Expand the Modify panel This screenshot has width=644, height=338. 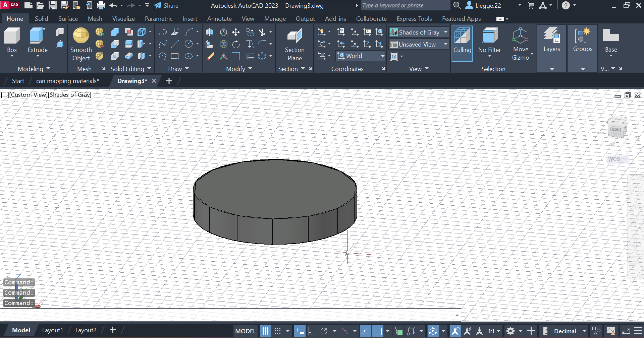click(x=239, y=69)
